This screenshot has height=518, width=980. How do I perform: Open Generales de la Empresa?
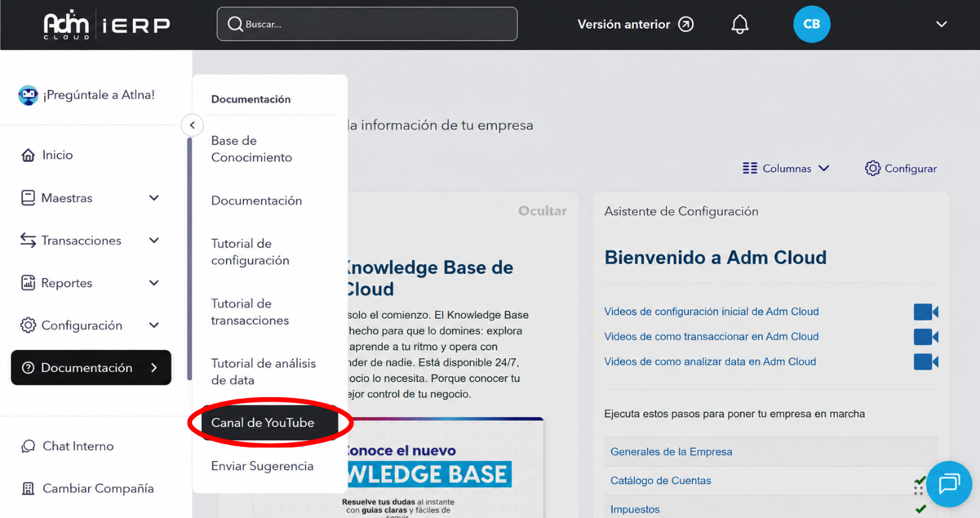672,452
